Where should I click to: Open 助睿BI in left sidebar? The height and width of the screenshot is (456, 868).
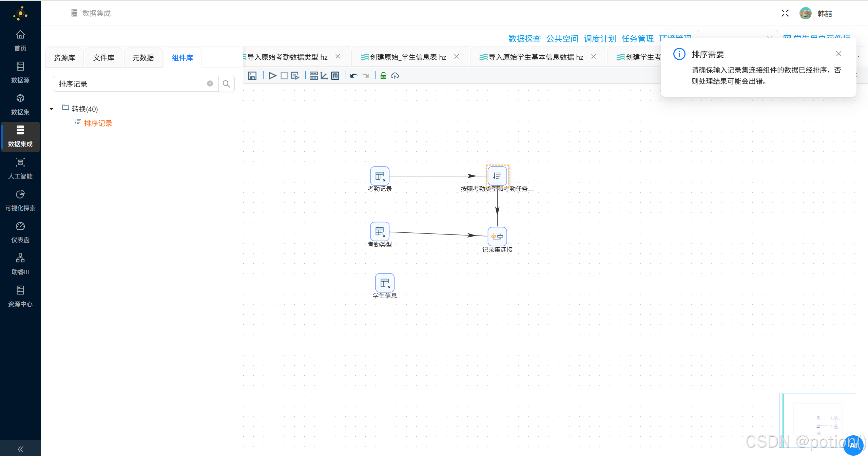(20, 264)
